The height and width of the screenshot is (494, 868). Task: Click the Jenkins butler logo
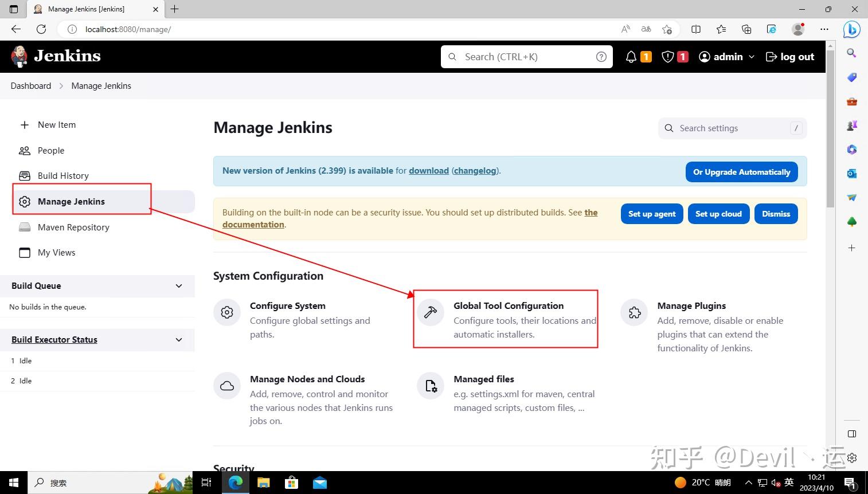click(x=19, y=56)
